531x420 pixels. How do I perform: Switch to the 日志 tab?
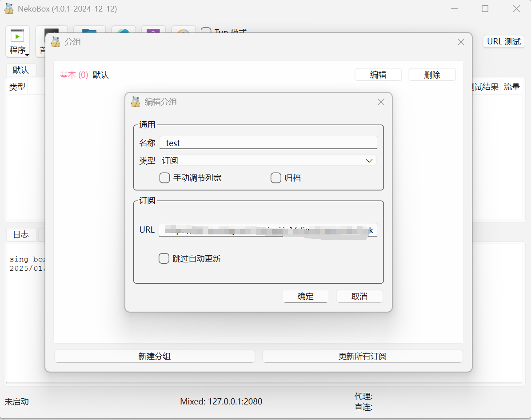(x=21, y=234)
